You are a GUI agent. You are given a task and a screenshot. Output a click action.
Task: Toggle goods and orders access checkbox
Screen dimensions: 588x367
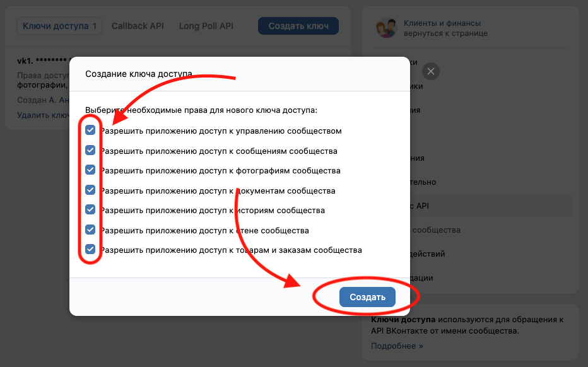(x=90, y=249)
